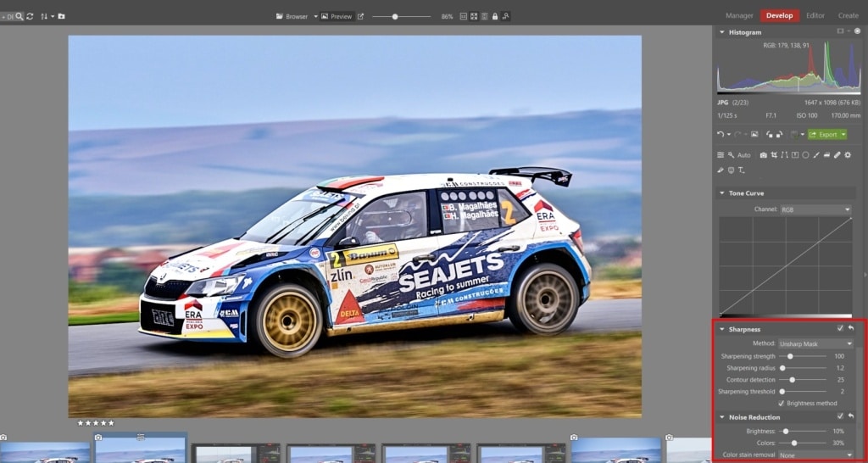868x463 pixels.
Task: Select the Radial filter circle icon
Action: (x=805, y=155)
